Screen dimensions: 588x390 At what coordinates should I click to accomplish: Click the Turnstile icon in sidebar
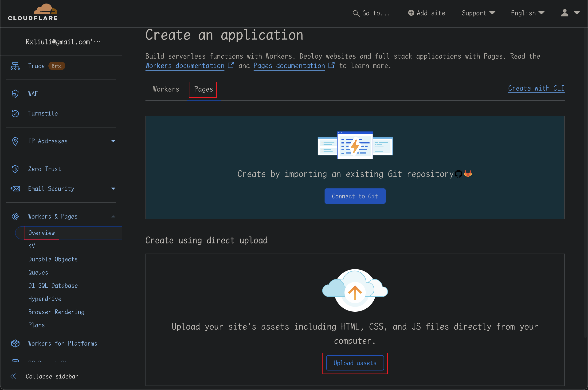15,113
